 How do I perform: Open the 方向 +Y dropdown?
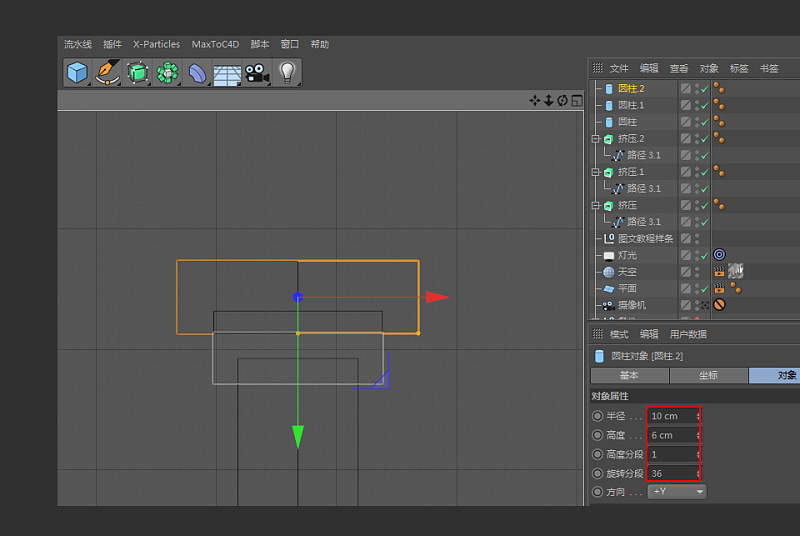677,492
